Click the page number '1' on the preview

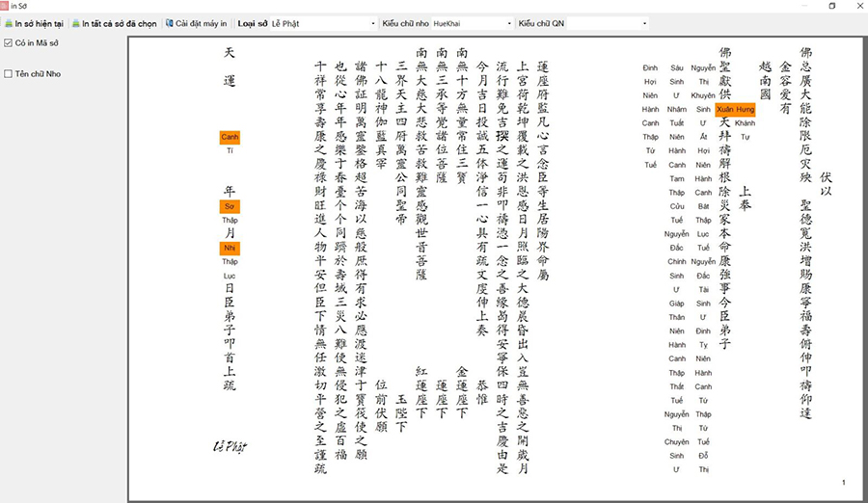pos(844,483)
